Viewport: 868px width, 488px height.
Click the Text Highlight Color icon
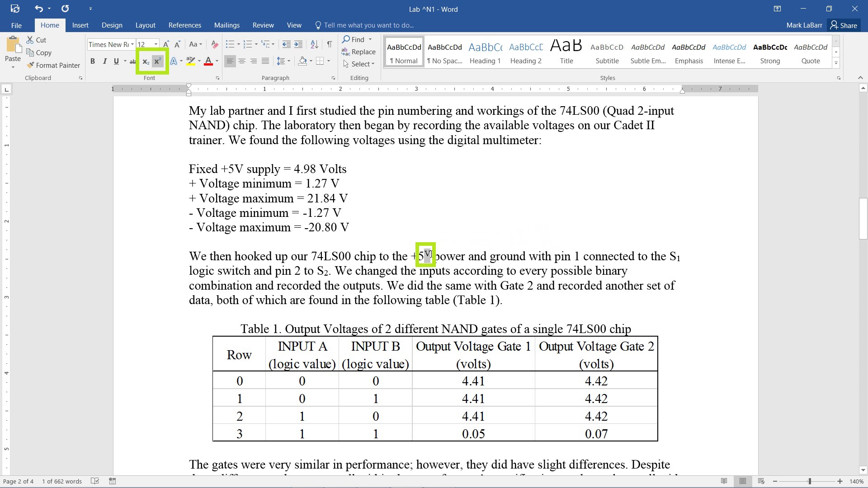coord(190,61)
